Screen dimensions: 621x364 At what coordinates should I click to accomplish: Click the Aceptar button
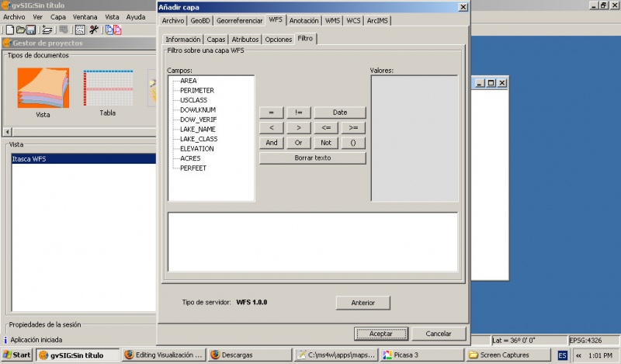(380, 334)
